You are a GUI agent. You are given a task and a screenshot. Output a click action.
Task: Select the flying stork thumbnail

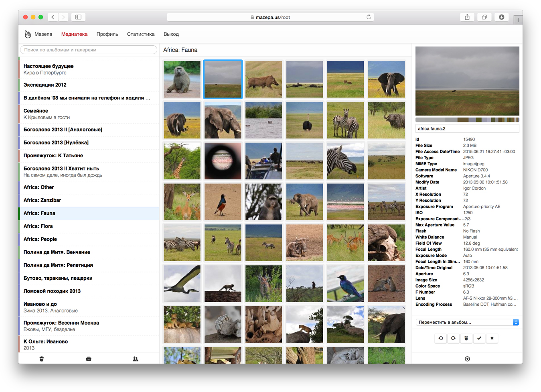(182, 284)
